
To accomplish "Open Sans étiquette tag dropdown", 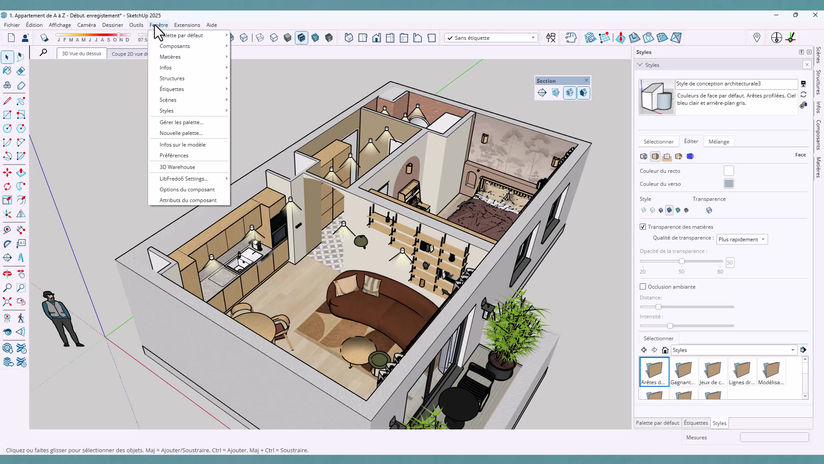I will [491, 38].
